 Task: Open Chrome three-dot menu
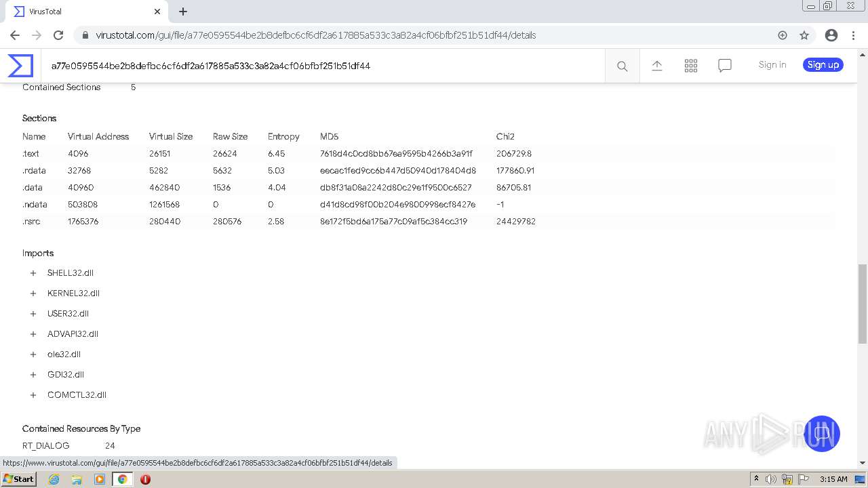pos(853,35)
